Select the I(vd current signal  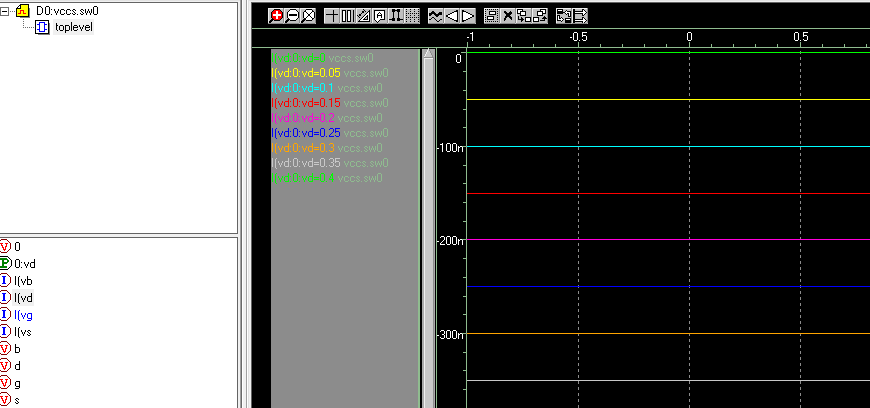click(x=23, y=298)
